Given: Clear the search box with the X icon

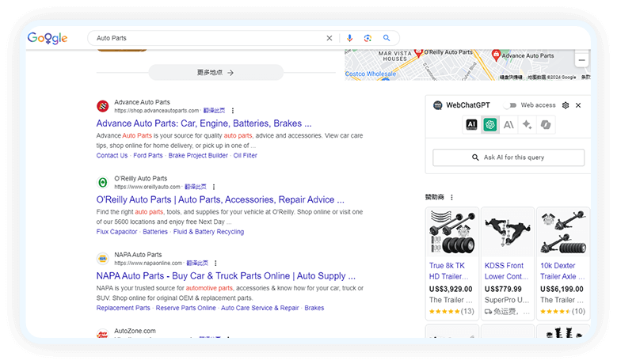Looking at the screenshot, I should (329, 38).
